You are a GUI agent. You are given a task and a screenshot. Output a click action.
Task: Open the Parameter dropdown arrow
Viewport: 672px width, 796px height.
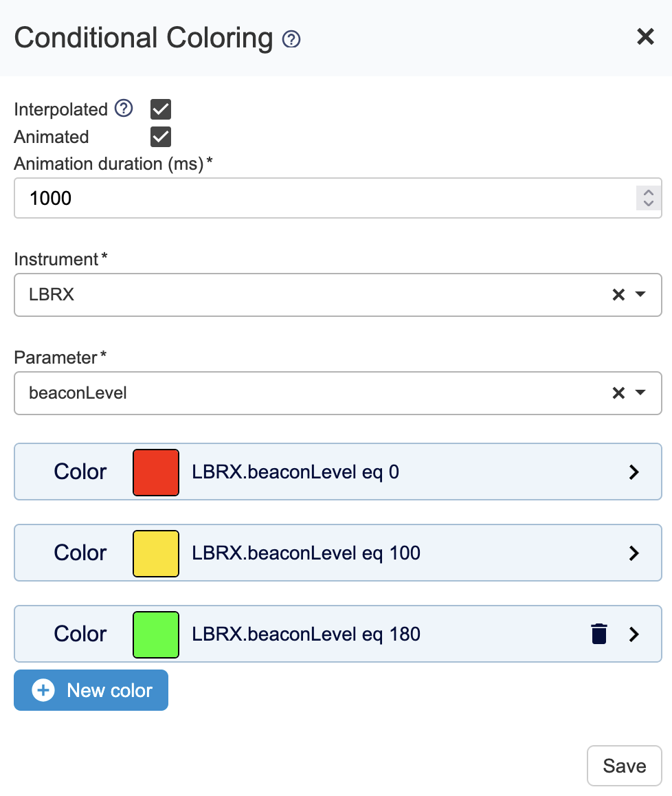tap(641, 393)
